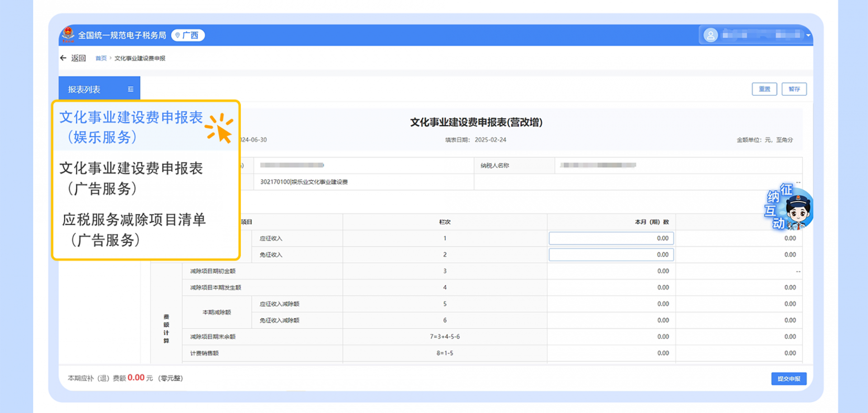Click the 重置 button
This screenshot has height=413, width=868.
[x=764, y=89]
